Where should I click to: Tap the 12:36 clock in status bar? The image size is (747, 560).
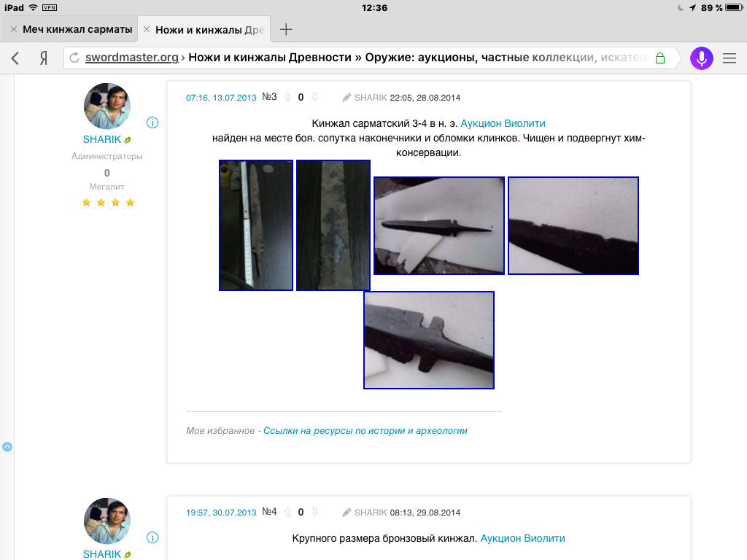coord(374,7)
